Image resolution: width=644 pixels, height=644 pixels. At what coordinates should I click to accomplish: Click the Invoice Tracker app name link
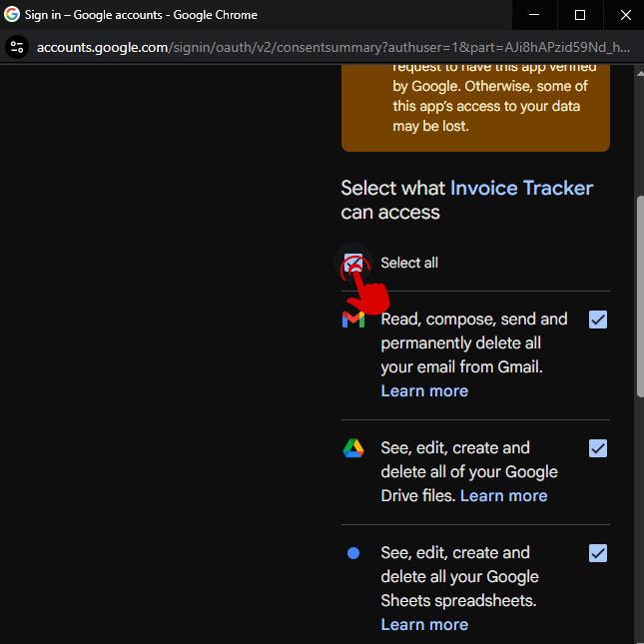pos(521,189)
